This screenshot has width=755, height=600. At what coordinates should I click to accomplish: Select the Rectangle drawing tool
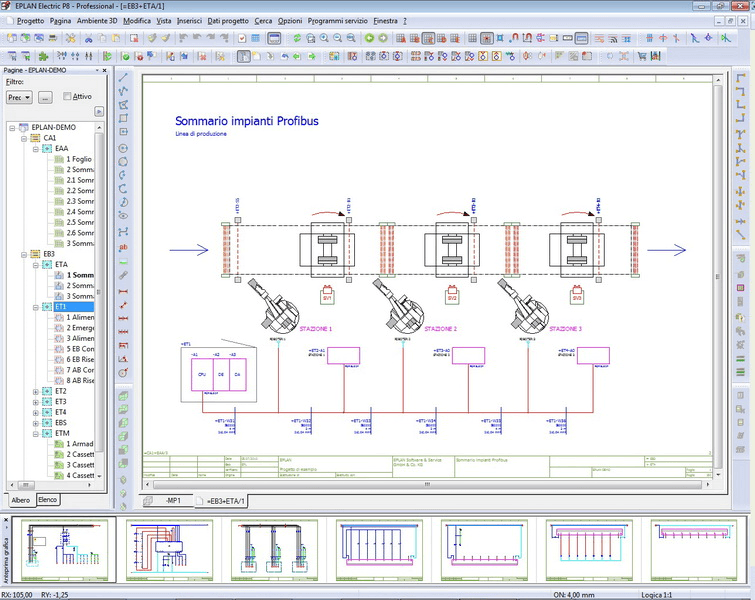point(123,118)
